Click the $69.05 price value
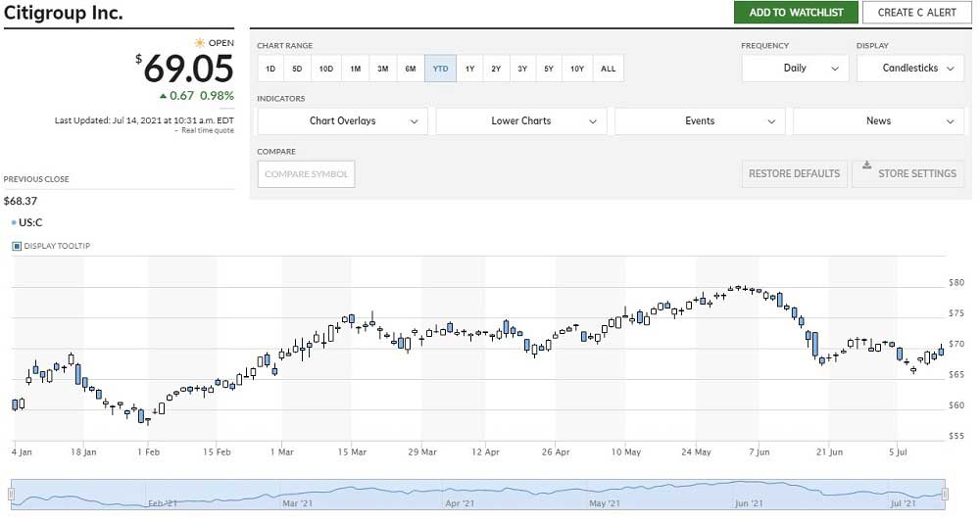This screenshot has width=980, height=521. coord(189,69)
